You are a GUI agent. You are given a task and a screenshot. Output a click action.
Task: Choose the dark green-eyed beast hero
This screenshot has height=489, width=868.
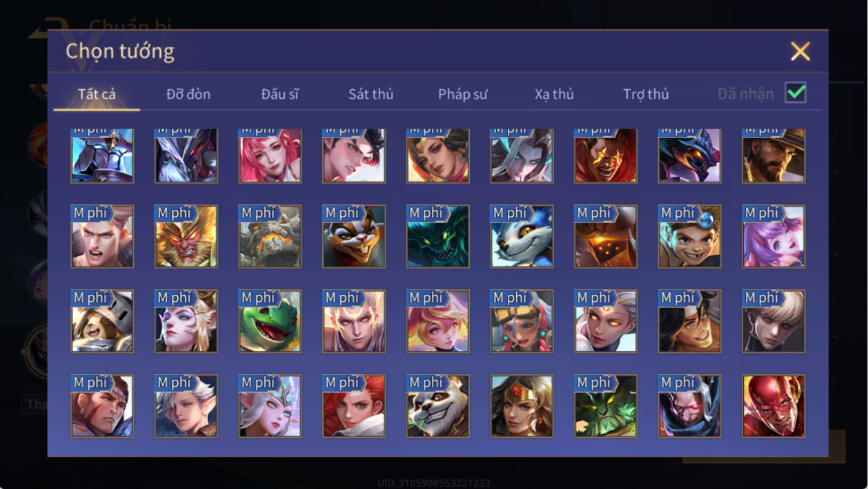tap(438, 236)
